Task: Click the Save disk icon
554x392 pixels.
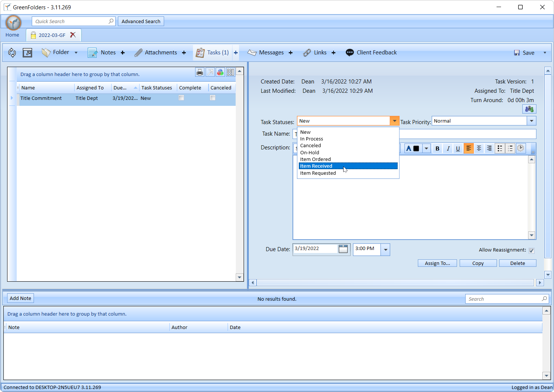Action: point(517,53)
